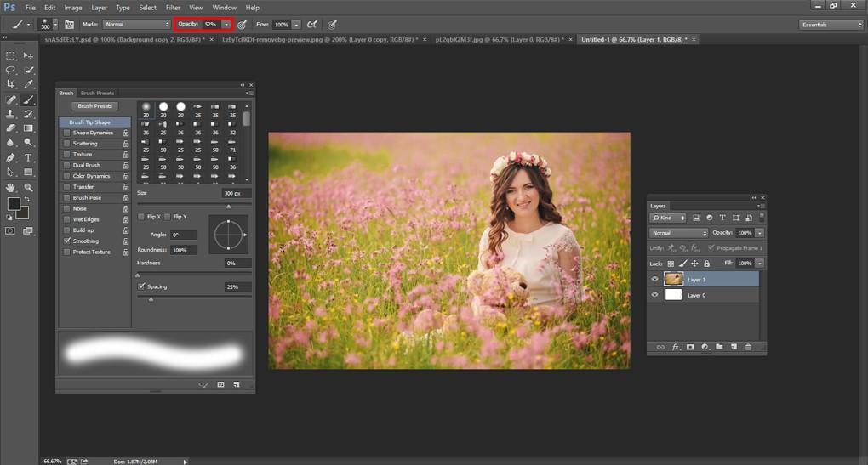Enable airbrush-style build-up in options bar
The height and width of the screenshot is (465, 868).
coord(311,25)
